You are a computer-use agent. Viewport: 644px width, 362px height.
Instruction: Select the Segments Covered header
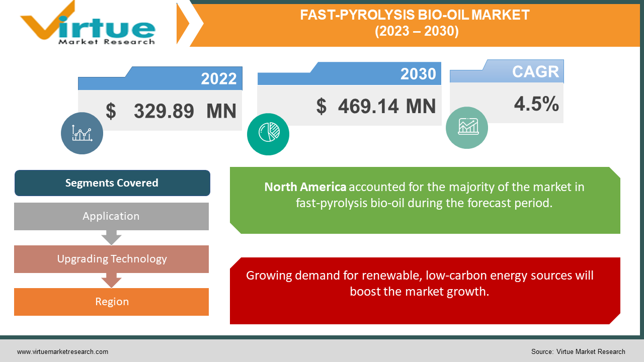coord(112,183)
